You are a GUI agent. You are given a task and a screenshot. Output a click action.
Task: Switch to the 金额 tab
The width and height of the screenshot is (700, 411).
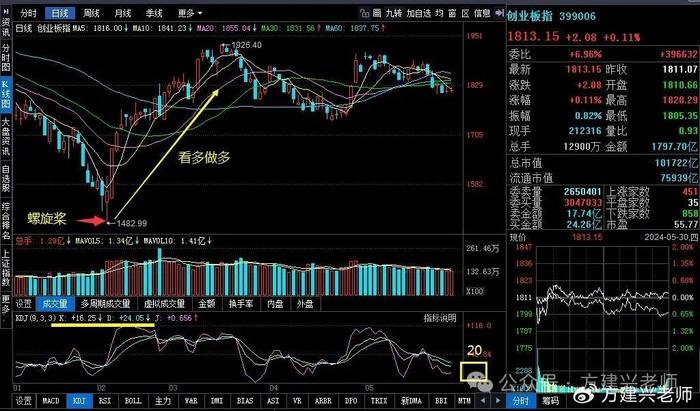pos(207,304)
